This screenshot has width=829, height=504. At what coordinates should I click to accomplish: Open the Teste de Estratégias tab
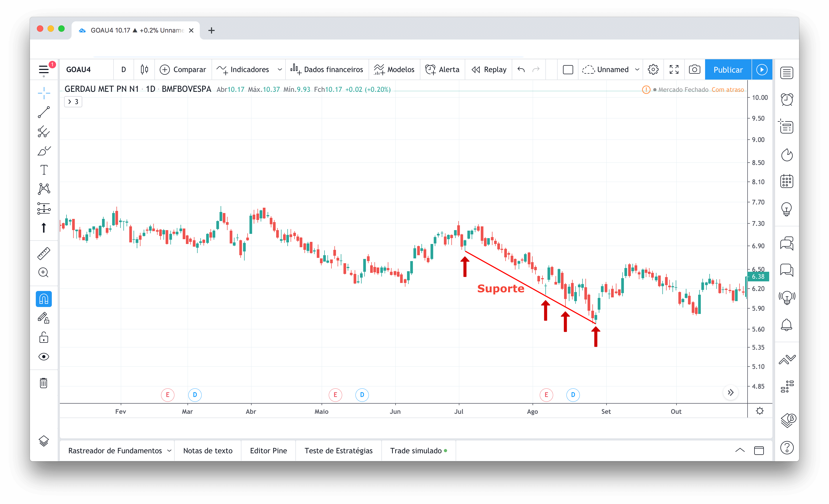[x=338, y=451]
